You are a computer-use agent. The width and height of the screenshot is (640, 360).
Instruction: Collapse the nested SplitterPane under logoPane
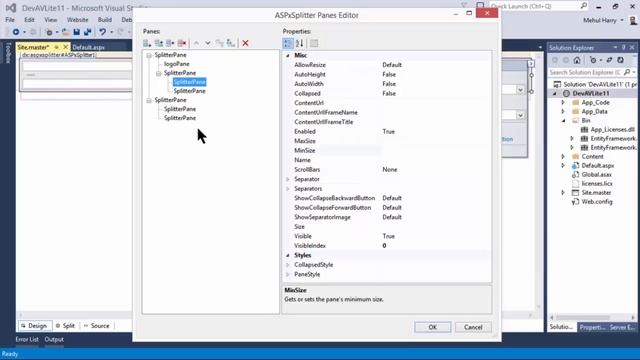(x=159, y=73)
